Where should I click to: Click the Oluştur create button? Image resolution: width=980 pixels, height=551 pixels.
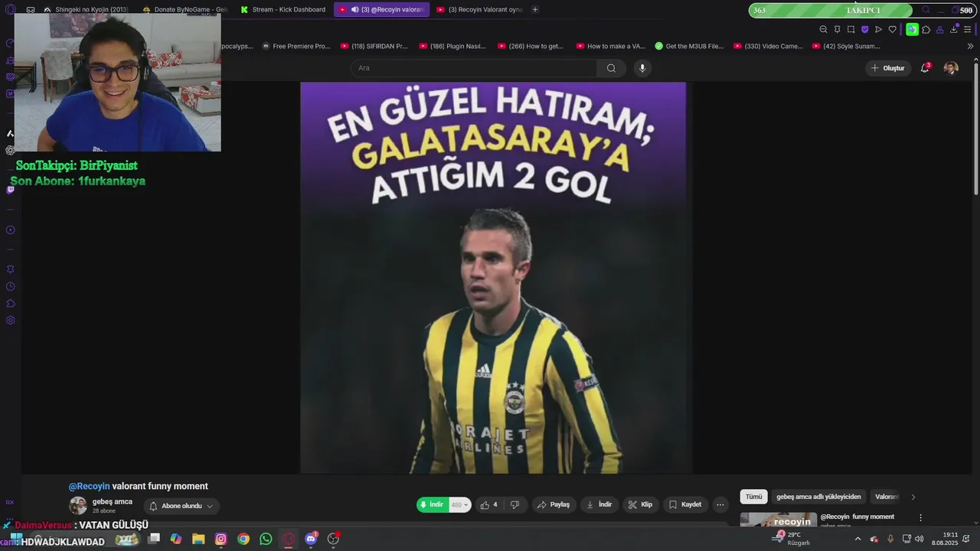[x=887, y=68]
